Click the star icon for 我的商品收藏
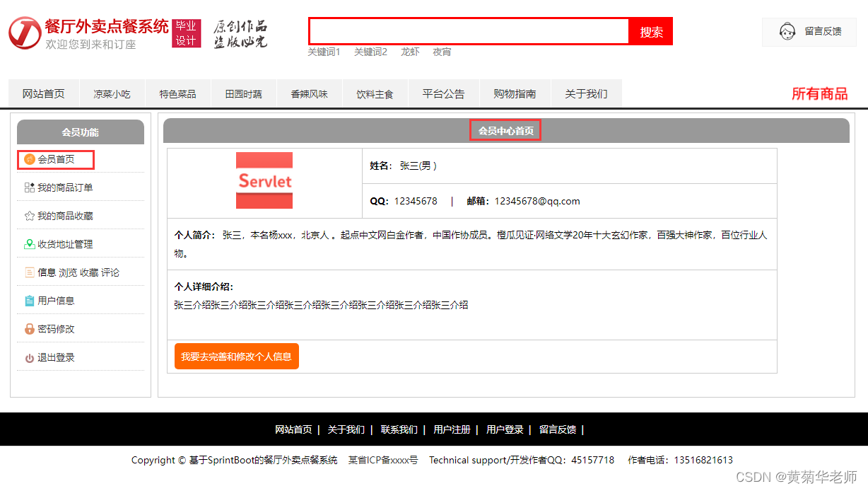This screenshot has height=491, width=868. 29,216
